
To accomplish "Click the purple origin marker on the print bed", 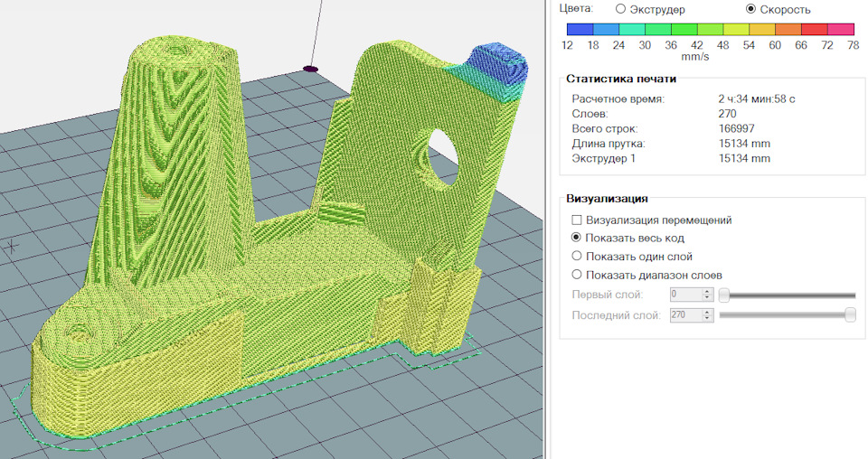I will 310,70.
